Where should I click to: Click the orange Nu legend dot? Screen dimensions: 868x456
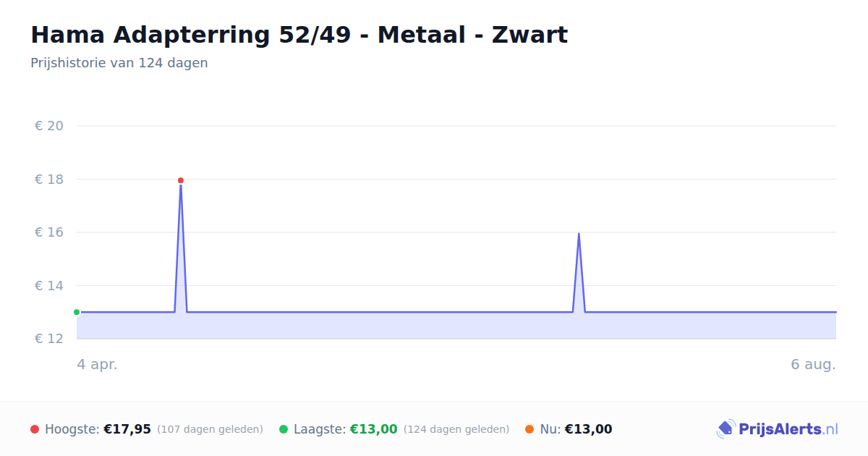(529, 429)
